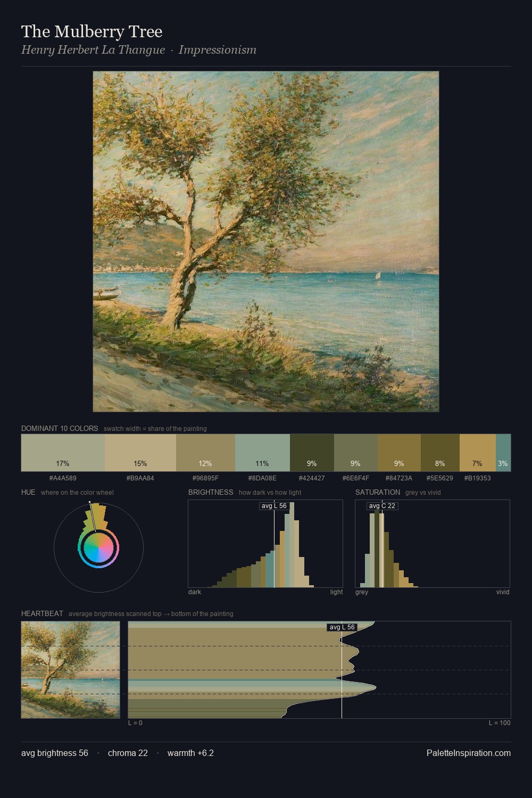
Task: Click the 'SATURATION' section heading
Action: 378,492
